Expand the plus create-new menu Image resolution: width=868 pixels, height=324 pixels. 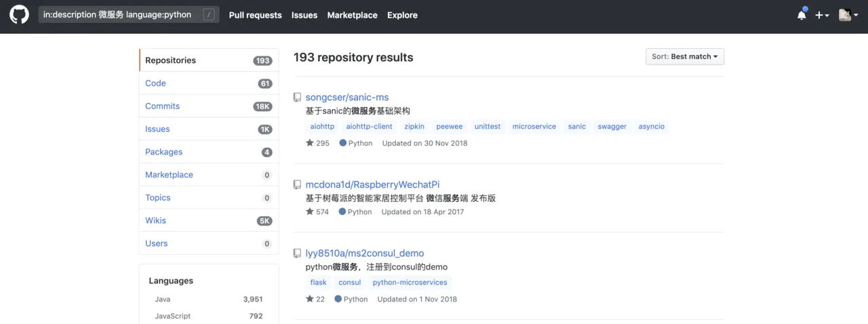click(822, 15)
